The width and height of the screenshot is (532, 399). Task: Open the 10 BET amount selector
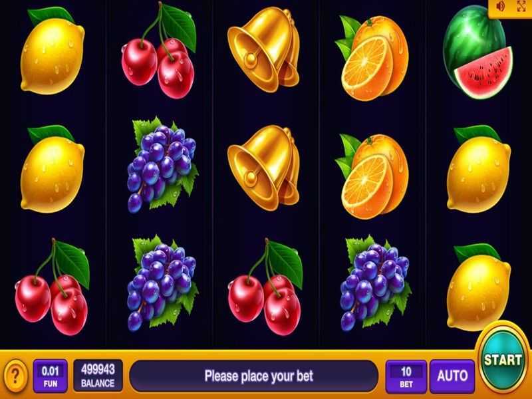406,376
